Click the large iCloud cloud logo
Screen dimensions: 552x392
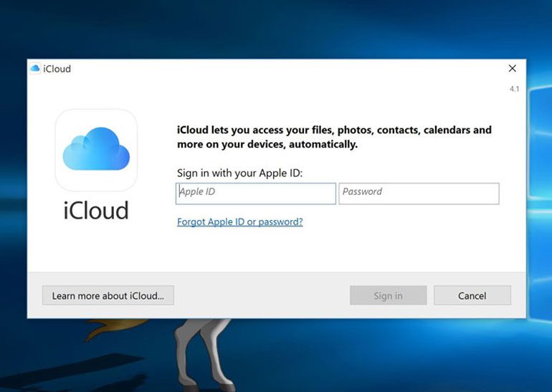point(96,150)
